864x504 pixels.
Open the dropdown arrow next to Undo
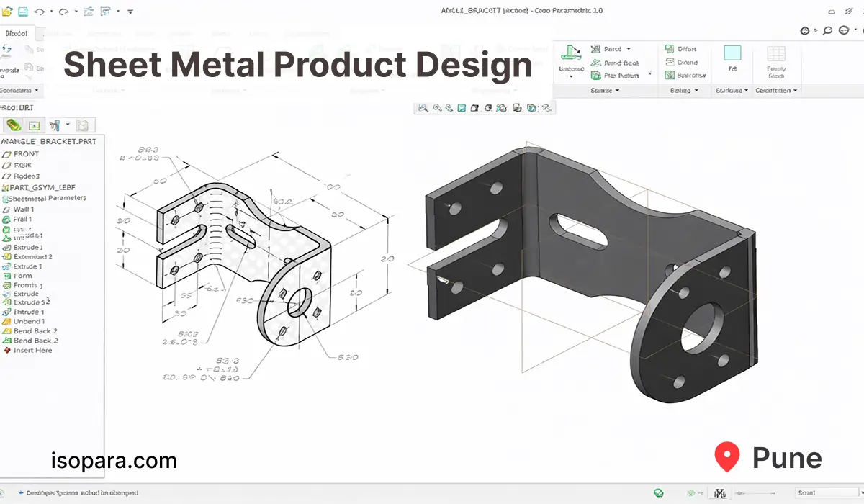[x=50, y=12]
